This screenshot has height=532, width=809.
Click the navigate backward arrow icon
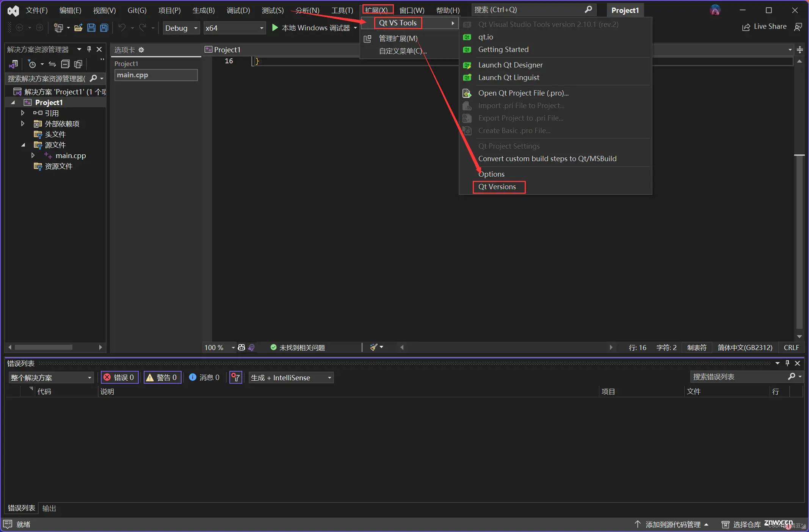point(20,28)
